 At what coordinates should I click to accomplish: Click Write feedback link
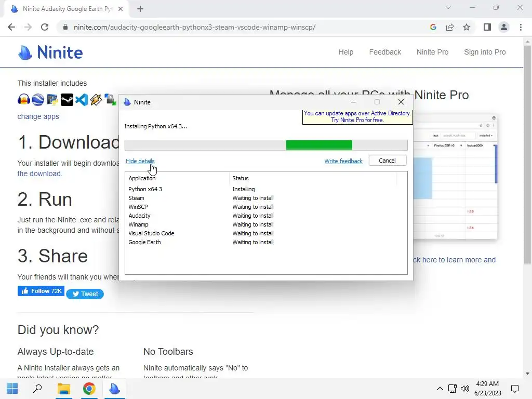[x=343, y=161]
